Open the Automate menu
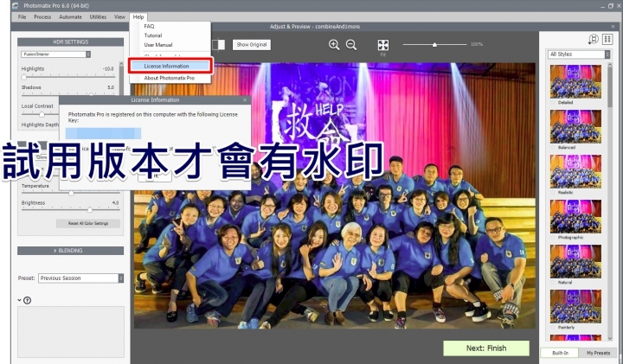 click(70, 17)
